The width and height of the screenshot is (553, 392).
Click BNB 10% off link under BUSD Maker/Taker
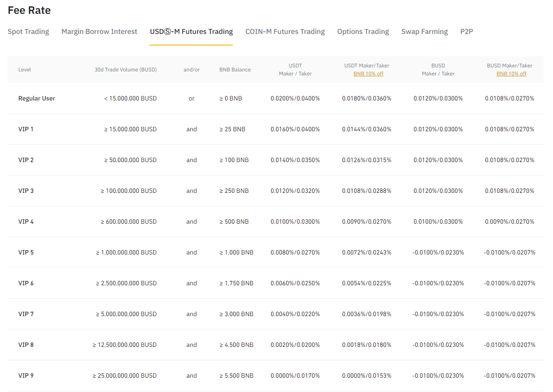coord(511,74)
